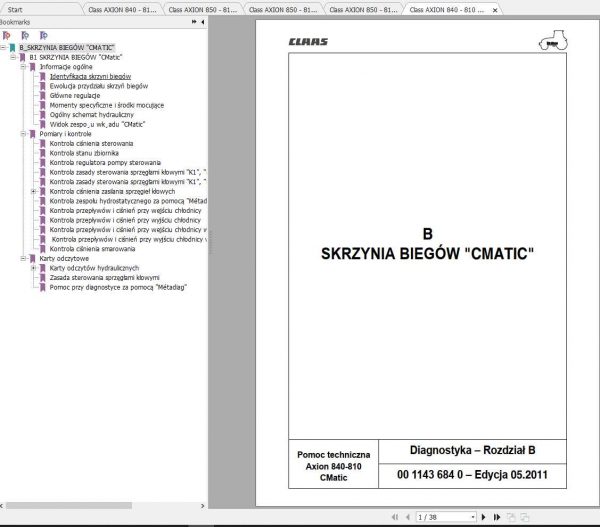Open Kontrola zespołu hydrostatycznego bookmark
This screenshot has width=600, height=527.
pyautogui.click(x=128, y=201)
